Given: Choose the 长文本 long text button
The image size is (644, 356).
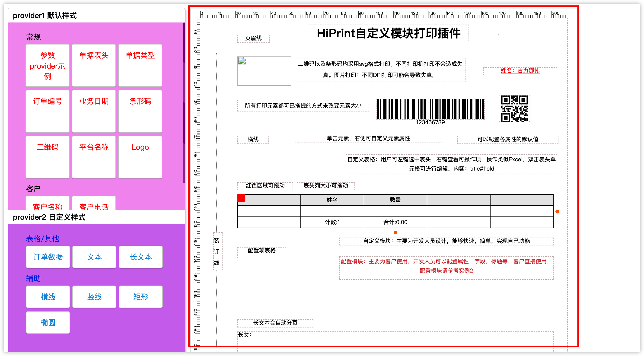Looking at the screenshot, I should pyautogui.click(x=141, y=257).
